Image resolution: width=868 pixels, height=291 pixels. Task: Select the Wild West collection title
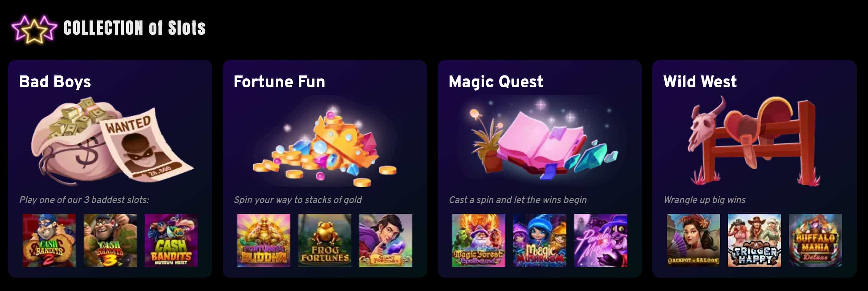tap(700, 82)
